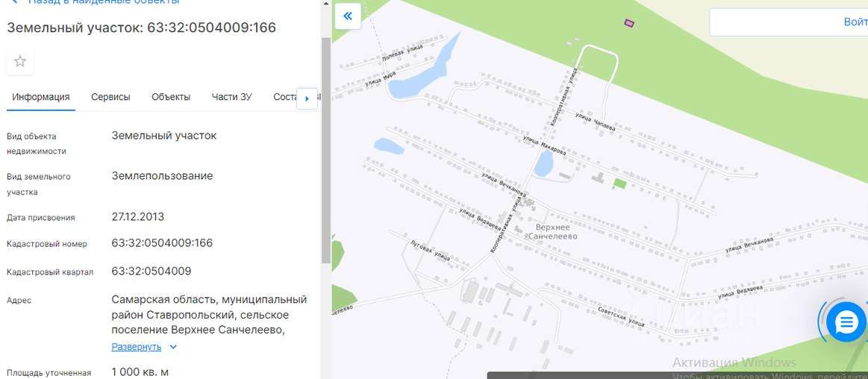Click the back arrow to found objects
The width and height of the screenshot is (868, 379).
14,1
